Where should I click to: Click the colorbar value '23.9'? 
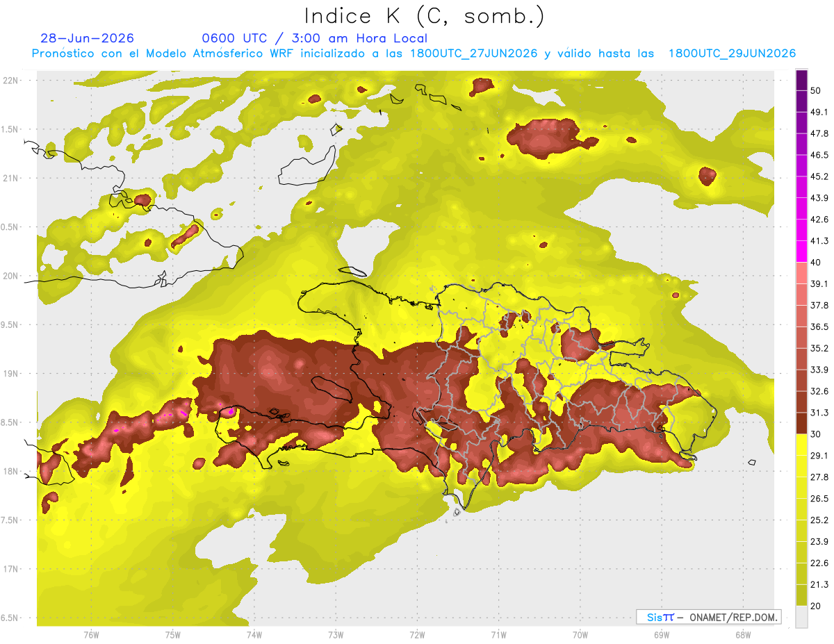click(x=819, y=541)
